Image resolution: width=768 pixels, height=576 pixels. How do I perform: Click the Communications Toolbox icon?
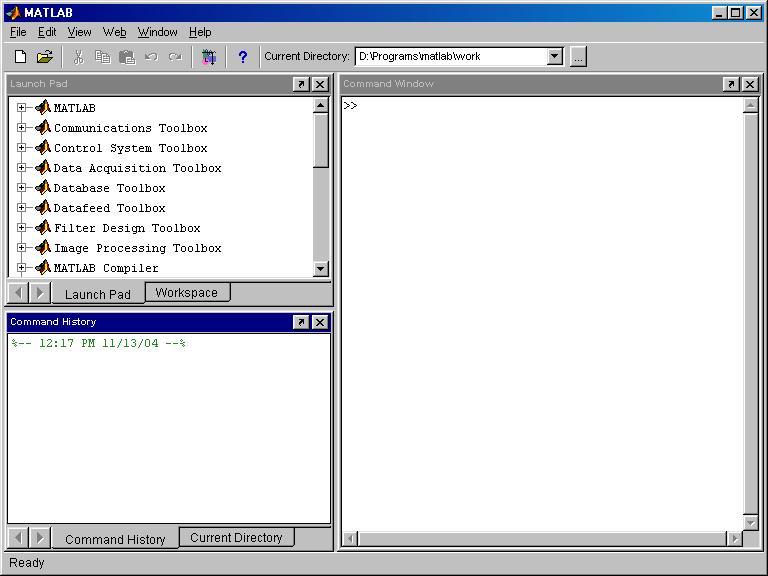[x=43, y=127]
